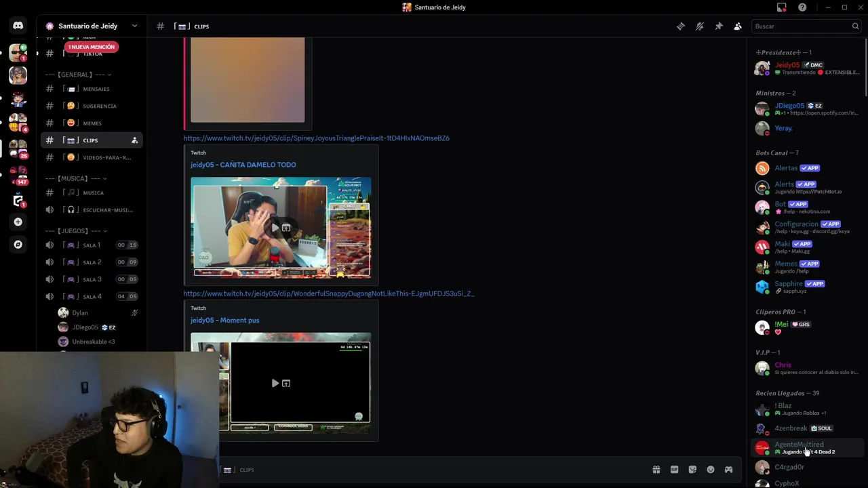
Task: Open the first twitch clip URL link
Action: coord(316,138)
